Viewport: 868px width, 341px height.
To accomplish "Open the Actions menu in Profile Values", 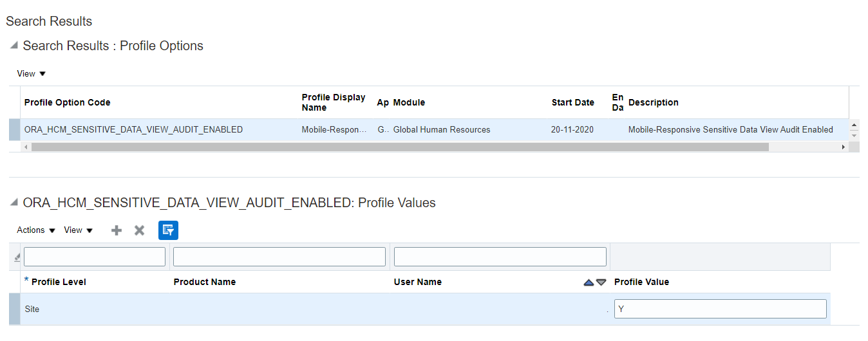I will (36, 230).
